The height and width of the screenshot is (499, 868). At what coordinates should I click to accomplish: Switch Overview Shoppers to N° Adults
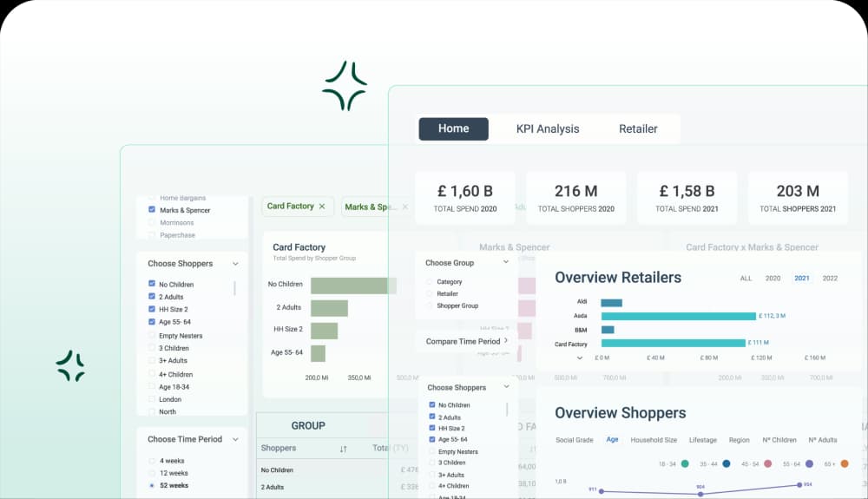pos(823,440)
